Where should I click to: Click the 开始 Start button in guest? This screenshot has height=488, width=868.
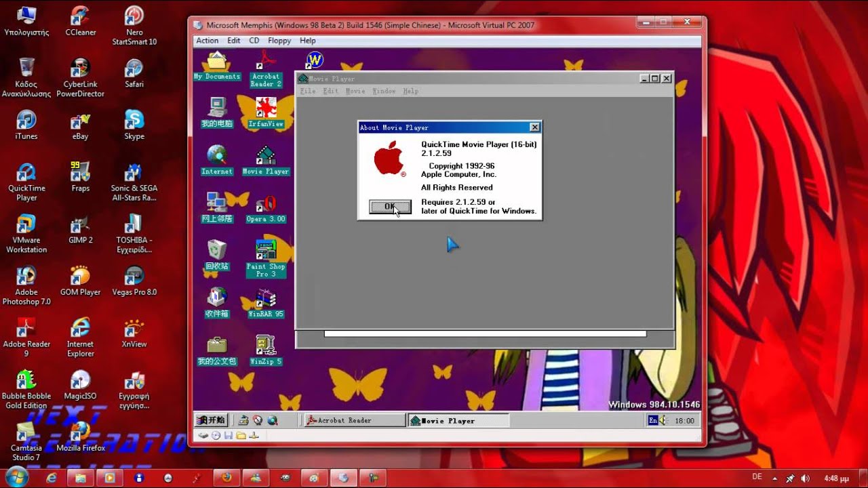[212, 420]
